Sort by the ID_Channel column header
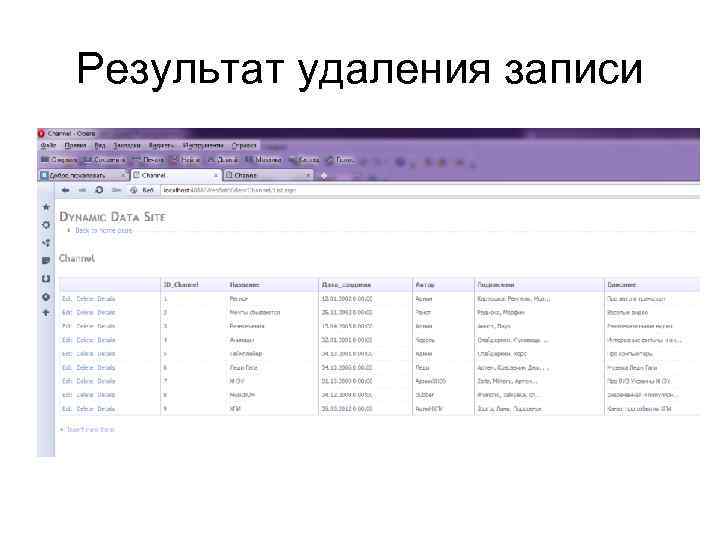This screenshot has height=540, width=720. click(181, 285)
